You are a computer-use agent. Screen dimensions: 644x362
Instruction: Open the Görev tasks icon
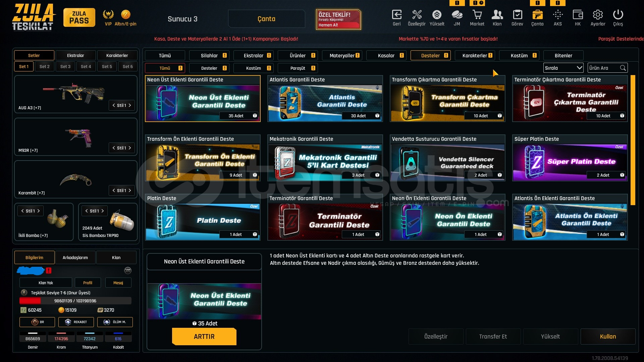click(517, 15)
